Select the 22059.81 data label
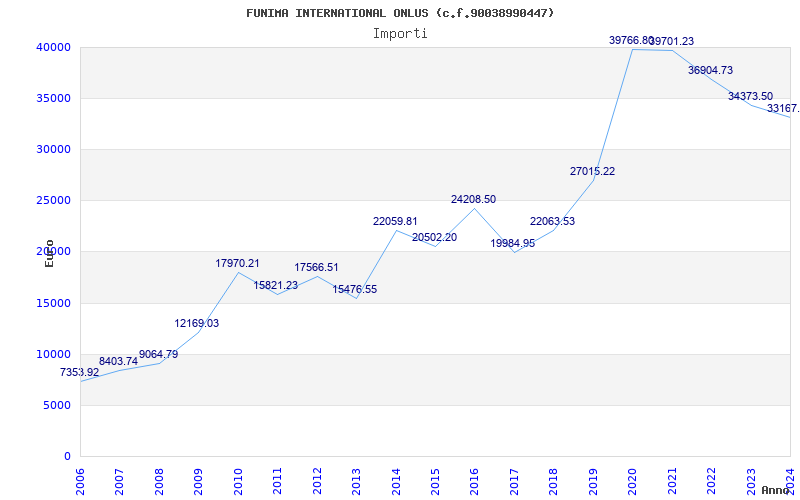Viewport: 800px width, 500px height. pyautogui.click(x=395, y=221)
